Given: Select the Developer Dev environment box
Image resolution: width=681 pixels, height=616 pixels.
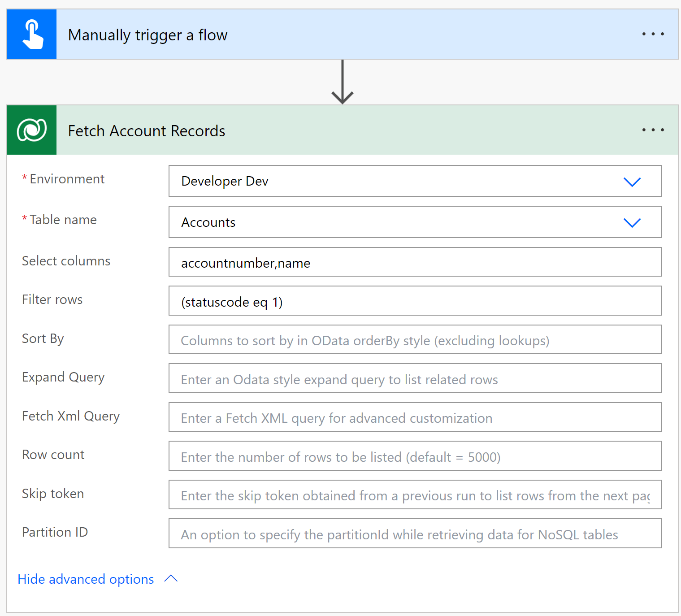Looking at the screenshot, I should pyautogui.click(x=415, y=181).
